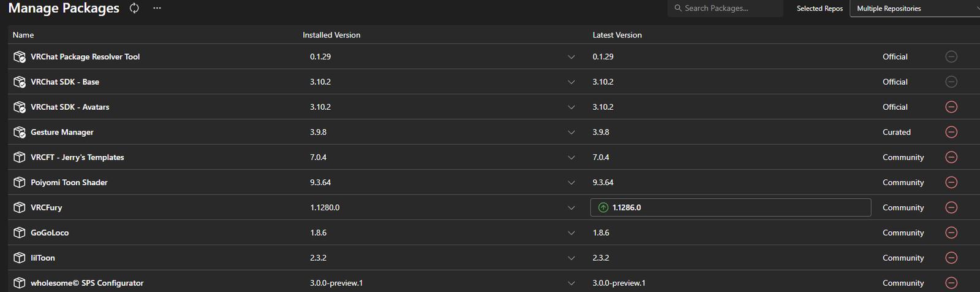Viewport: 980px width, 292px height.
Task: Remove the VRCFury package
Action: (x=951, y=207)
